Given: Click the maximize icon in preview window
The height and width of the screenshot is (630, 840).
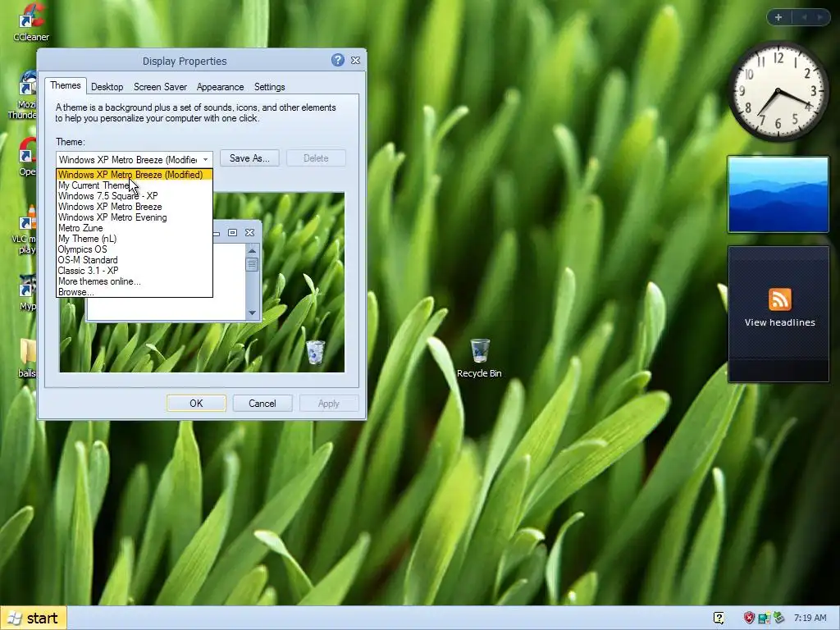Looking at the screenshot, I should (x=232, y=232).
